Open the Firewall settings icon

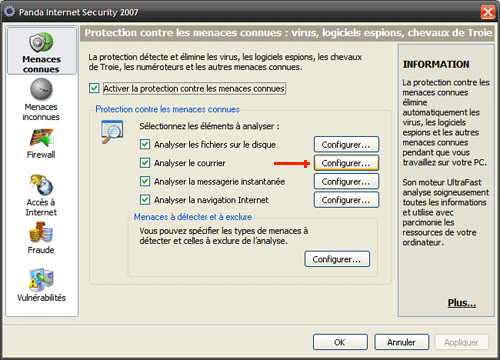pyautogui.click(x=41, y=138)
